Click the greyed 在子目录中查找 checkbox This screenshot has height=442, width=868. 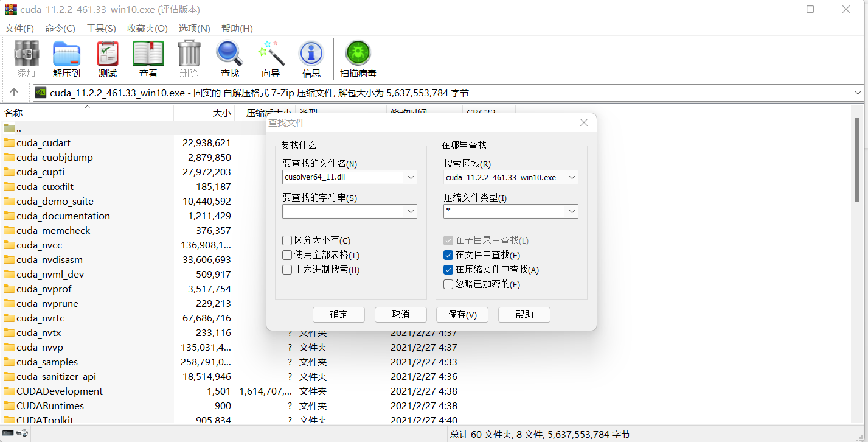tap(448, 240)
